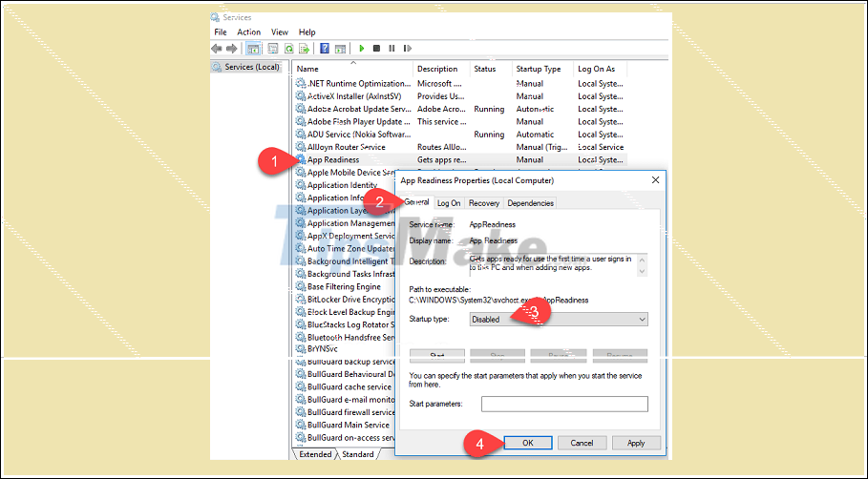Refresh the services list via toolbar
Image resolution: width=868 pixels, height=479 pixels.
tap(288, 49)
